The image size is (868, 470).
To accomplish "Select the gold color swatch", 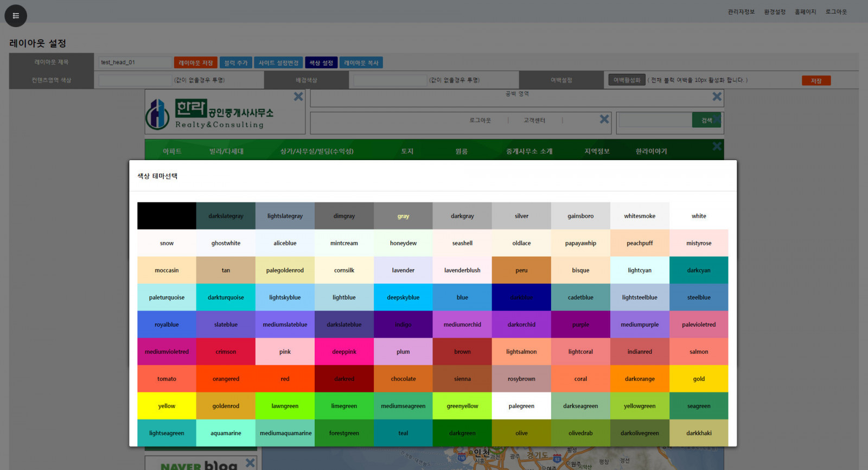I will (x=699, y=379).
